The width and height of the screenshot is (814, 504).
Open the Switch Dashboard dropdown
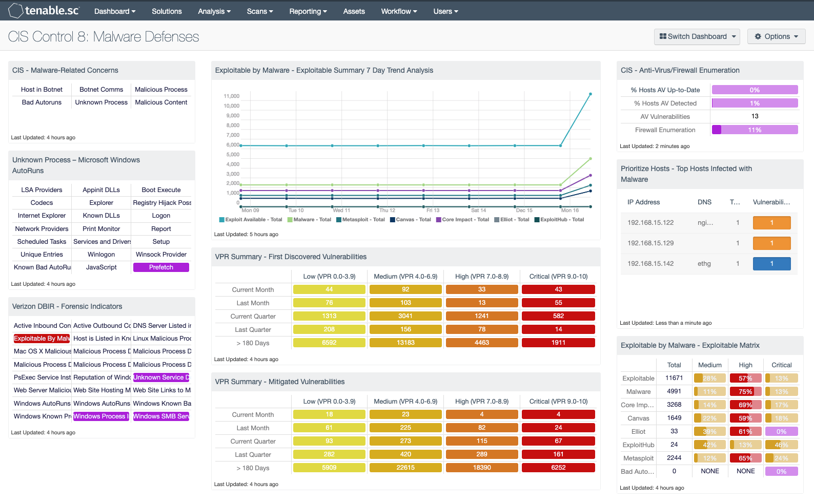pos(697,36)
